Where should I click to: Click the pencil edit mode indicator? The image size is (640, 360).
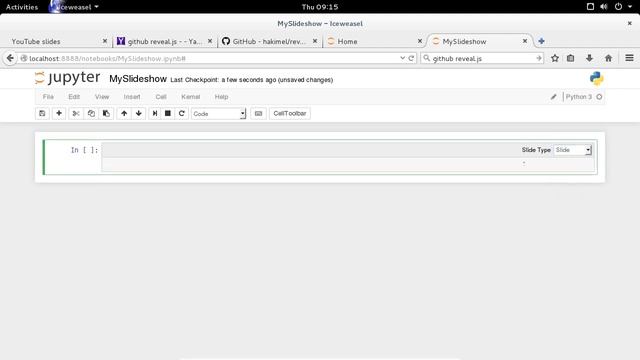tap(553, 97)
